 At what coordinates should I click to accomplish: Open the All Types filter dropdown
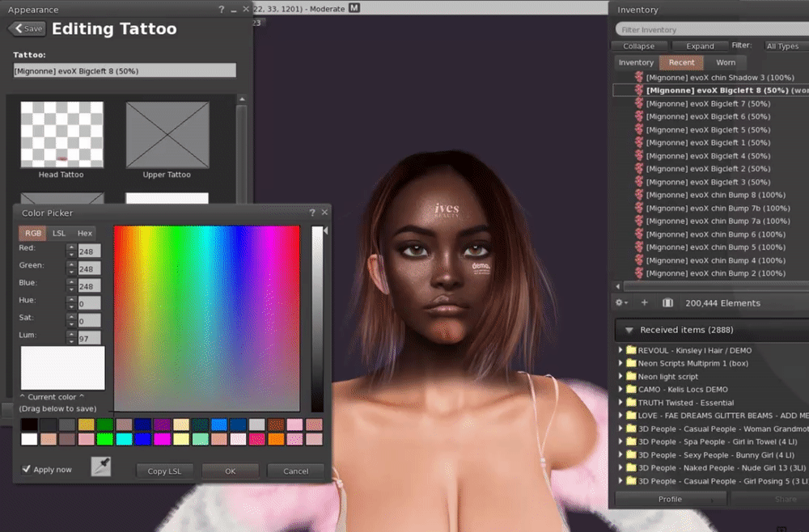[786, 46]
